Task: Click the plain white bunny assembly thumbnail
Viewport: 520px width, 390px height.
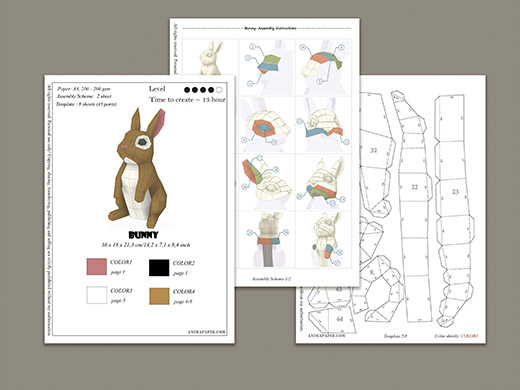Action: (x=211, y=57)
